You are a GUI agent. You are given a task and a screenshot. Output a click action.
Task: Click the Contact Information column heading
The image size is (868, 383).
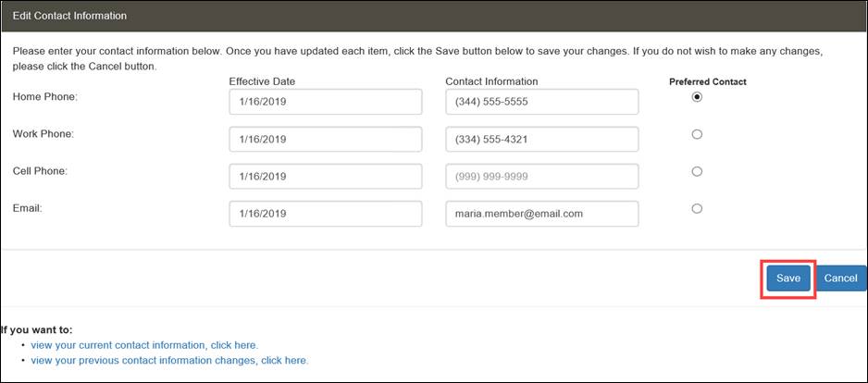click(491, 81)
